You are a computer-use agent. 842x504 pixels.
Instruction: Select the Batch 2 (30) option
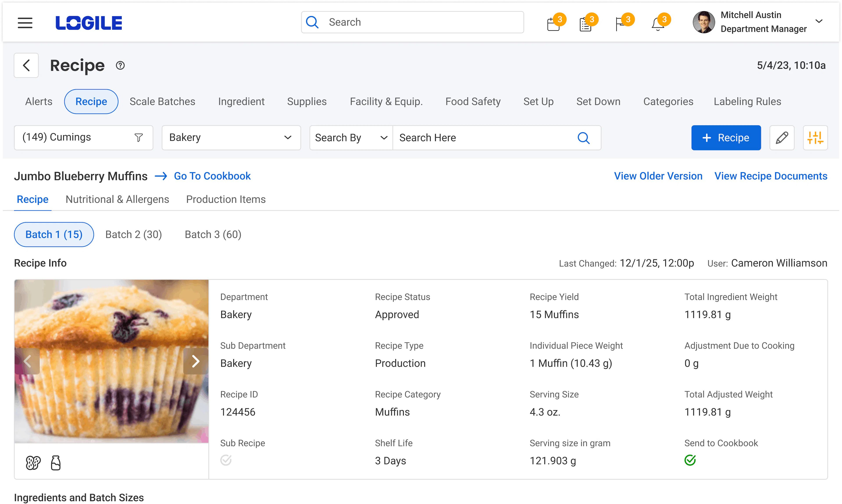(133, 234)
